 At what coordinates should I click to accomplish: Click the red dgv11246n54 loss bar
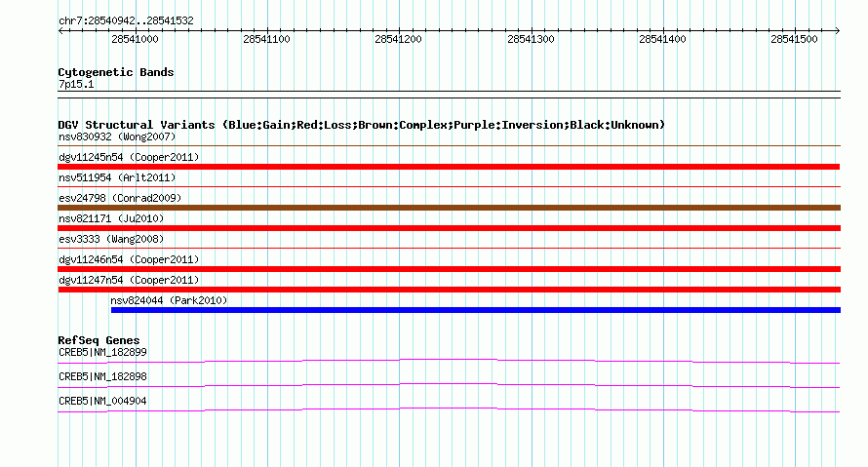pyautogui.click(x=449, y=269)
